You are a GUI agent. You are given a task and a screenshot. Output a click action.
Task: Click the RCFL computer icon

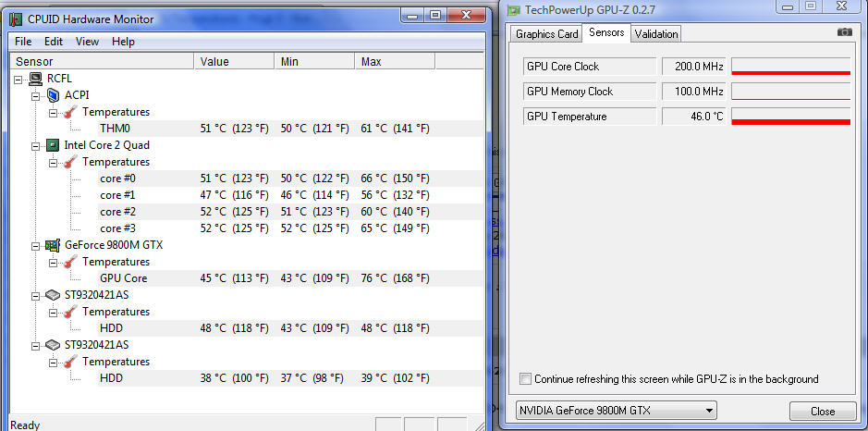[36, 79]
